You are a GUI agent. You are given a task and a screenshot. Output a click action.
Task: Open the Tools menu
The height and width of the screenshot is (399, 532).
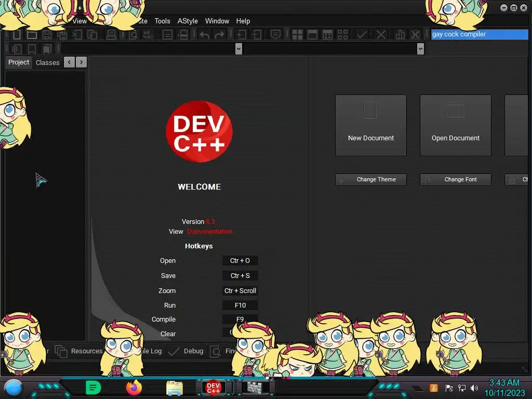pos(162,21)
